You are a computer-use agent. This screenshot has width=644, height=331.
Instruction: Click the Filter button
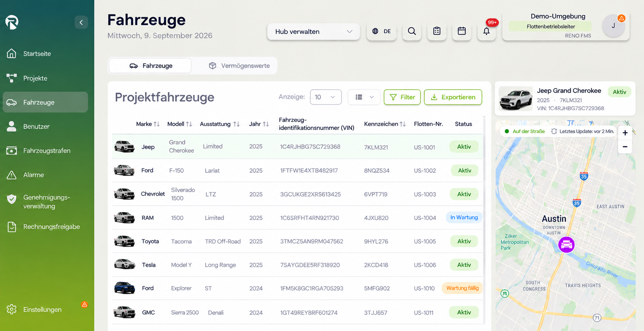tap(402, 97)
